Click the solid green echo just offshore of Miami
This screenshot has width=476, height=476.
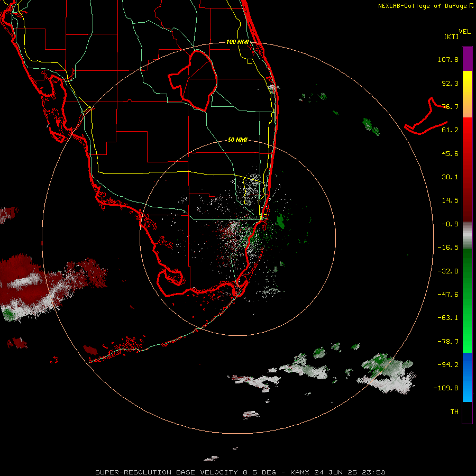281,221
